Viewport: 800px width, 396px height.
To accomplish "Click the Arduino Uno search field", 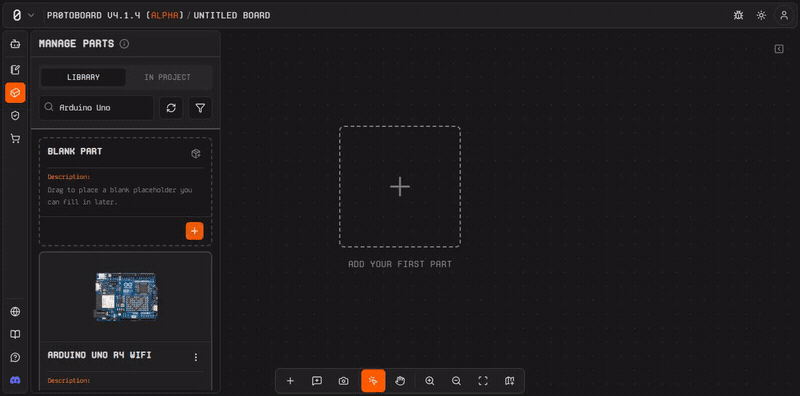I will (x=96, y=108).
